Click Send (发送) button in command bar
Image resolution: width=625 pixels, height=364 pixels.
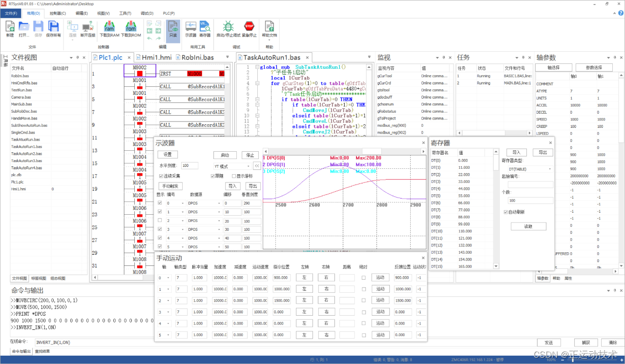click(x=549, y=343)
